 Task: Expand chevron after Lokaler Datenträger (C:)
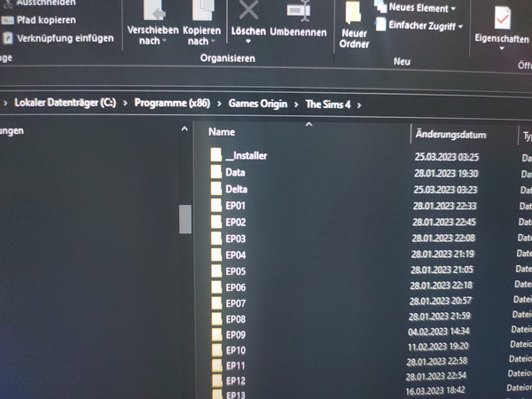point(125,103)
